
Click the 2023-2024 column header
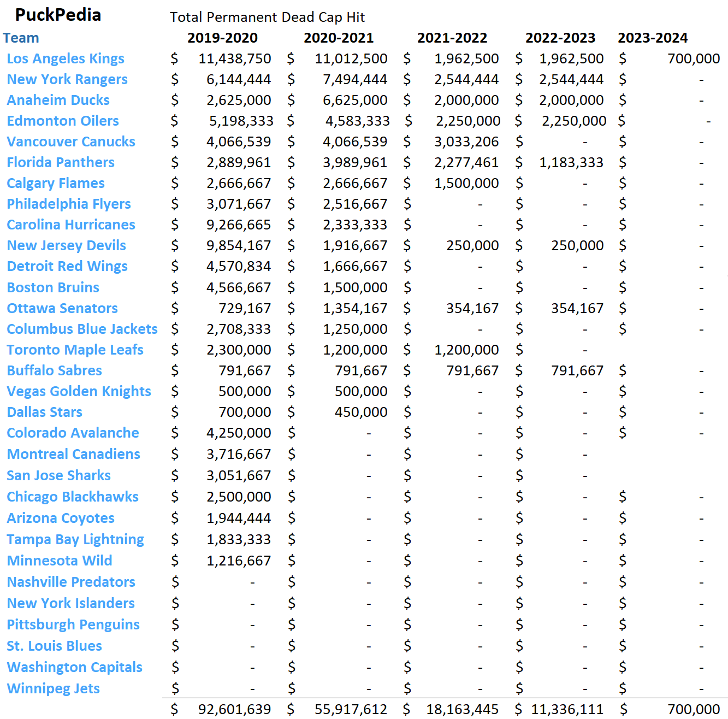tap(653, 38)
